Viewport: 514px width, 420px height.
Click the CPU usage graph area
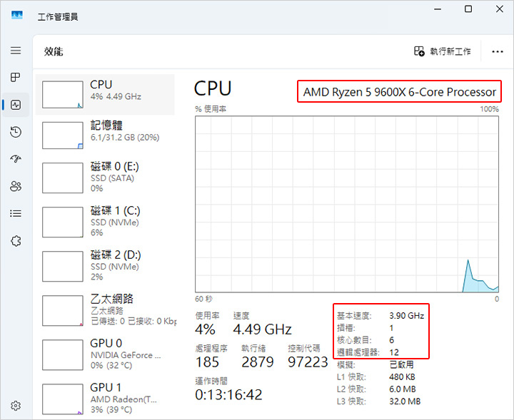coord(347,204)
